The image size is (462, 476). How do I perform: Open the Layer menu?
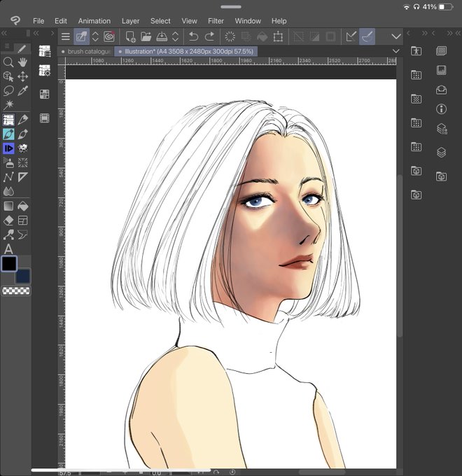pos(130,21)
